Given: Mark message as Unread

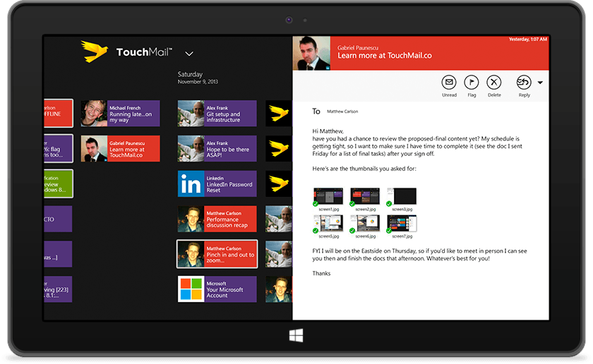Looking at the screenshot, I should (x=449, y=83).
